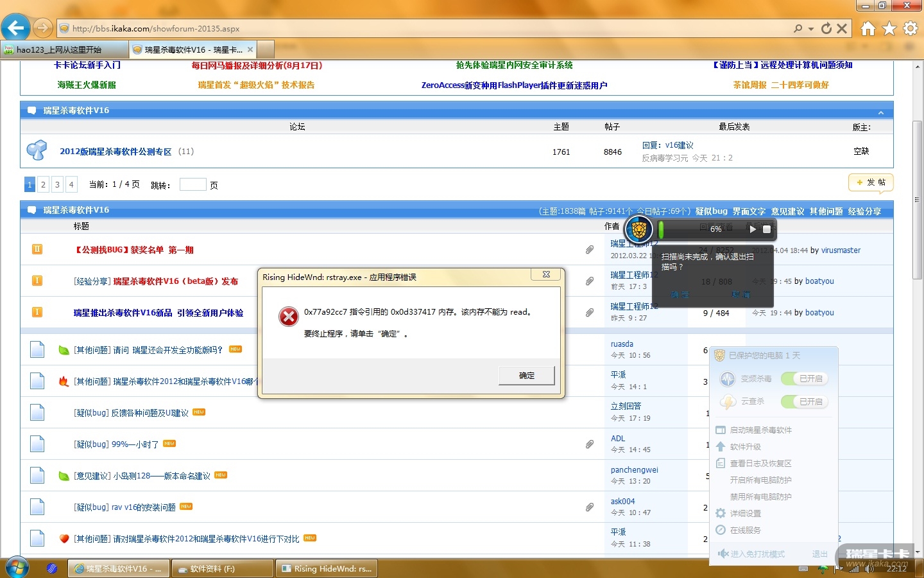
Task: Select the 瑞星杀毒软件V16 browser tab
Action: pyautogui.click(x=193, y=49)
